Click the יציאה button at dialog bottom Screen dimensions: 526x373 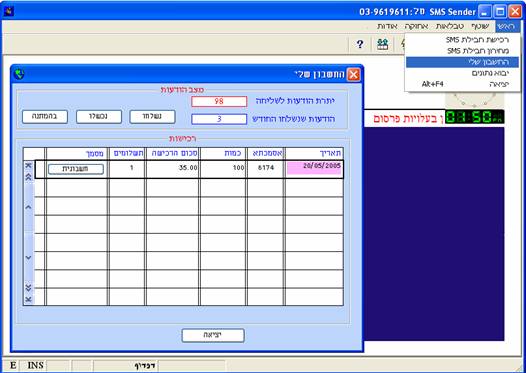213,335
